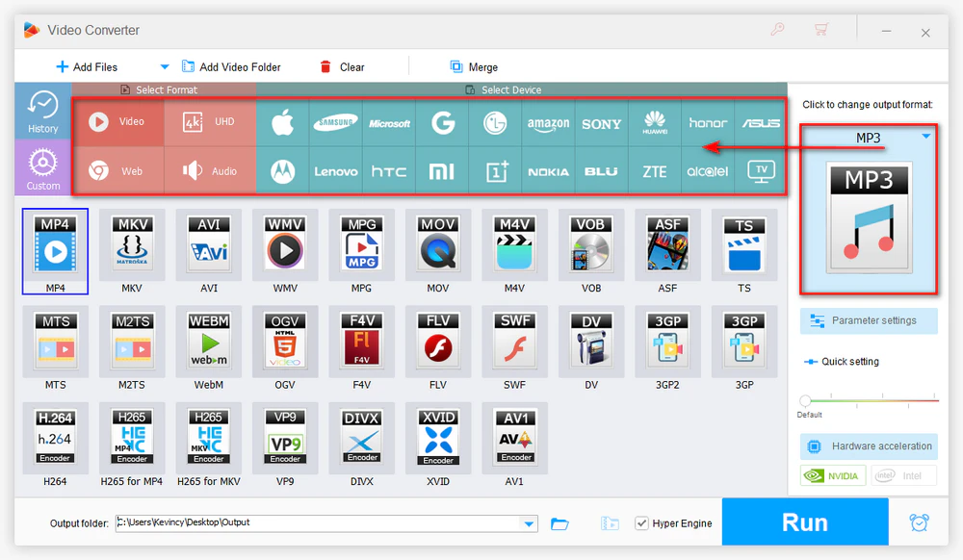Image resolution: width=963 pixels, height=560 pixels.
Task: Choose the MKV format icon
Action: (x=132, y=244)
